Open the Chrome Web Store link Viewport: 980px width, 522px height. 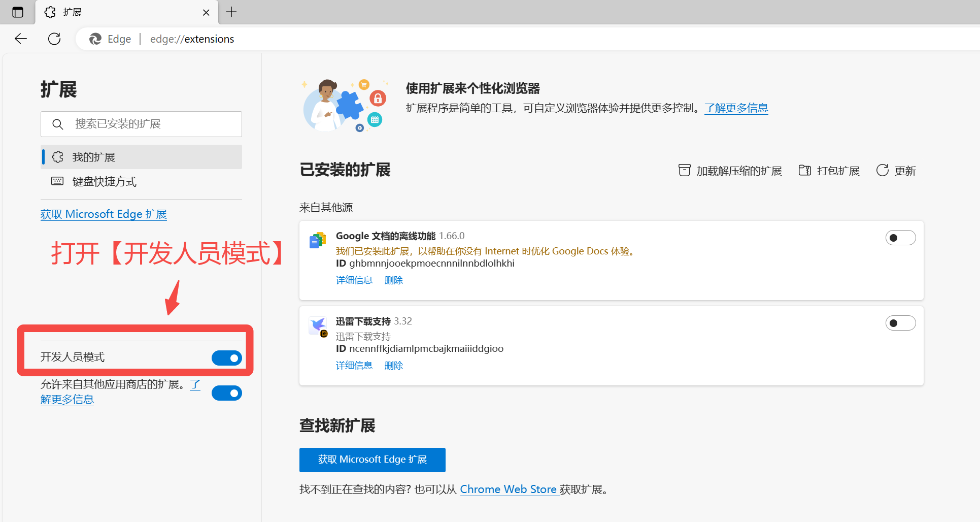pyautogui.click(x=509, y=490)
